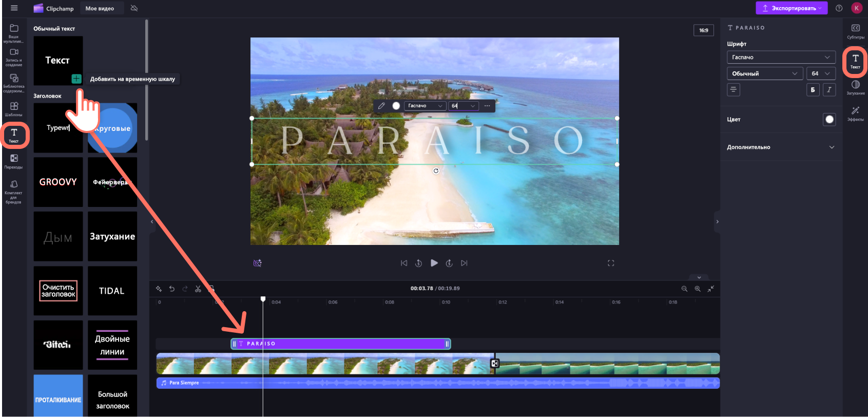The width and height of the screenshot is (868, 417).
Task: Collapse the left text panel
Action: (152, 221)
